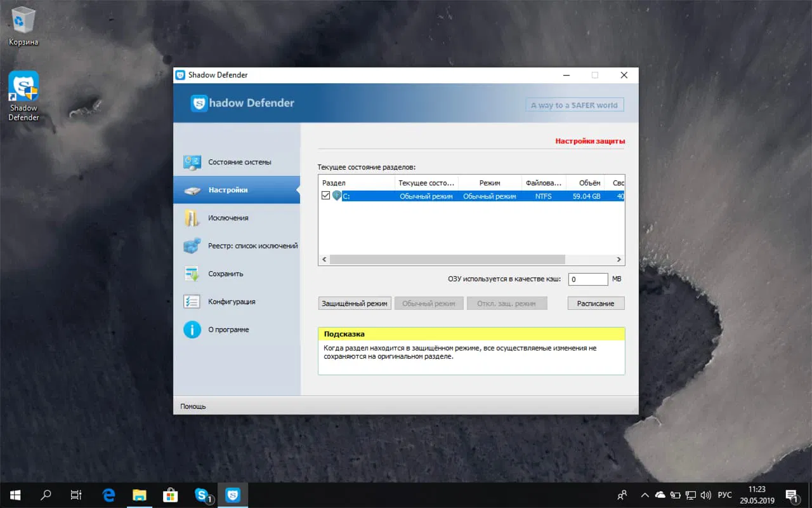Click the Shadow Defender title bar icon
Image resolution: width=812 pixels, height=508 pixels.
tap(181, 75)
